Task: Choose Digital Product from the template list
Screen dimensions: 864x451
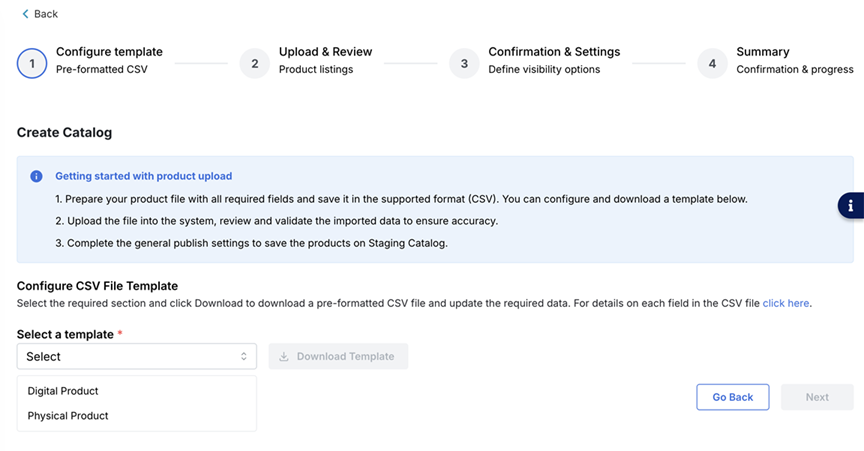Action: coord(63,391)
